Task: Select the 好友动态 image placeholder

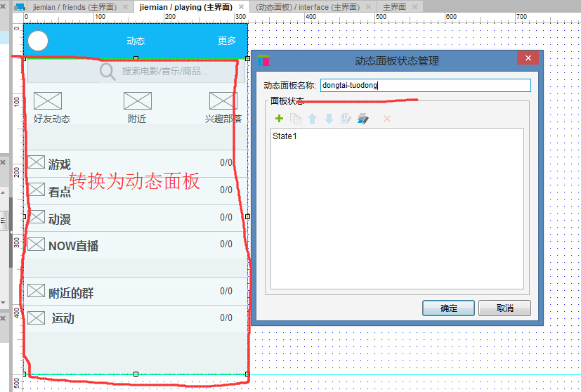Action: point(48,100)
